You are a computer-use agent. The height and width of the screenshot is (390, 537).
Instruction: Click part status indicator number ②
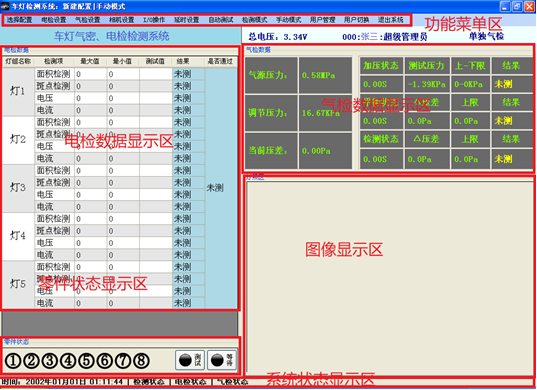point(32,361)
